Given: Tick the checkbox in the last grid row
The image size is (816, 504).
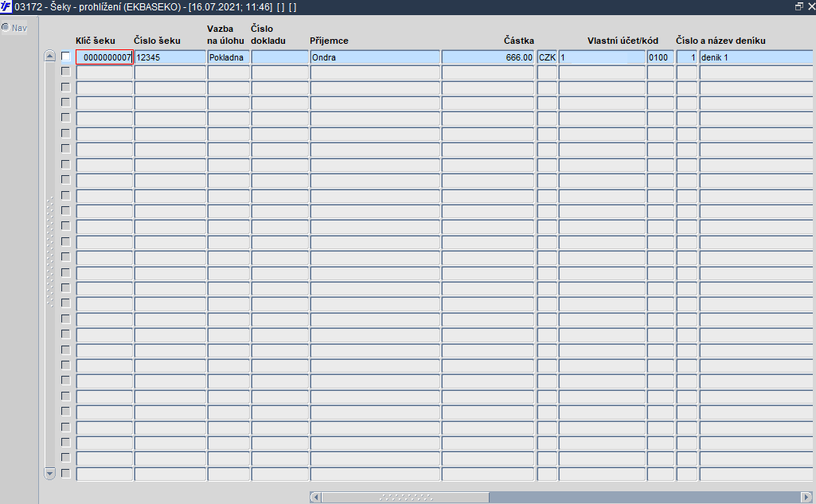Looking at the screenshot, I should point(65,473).
